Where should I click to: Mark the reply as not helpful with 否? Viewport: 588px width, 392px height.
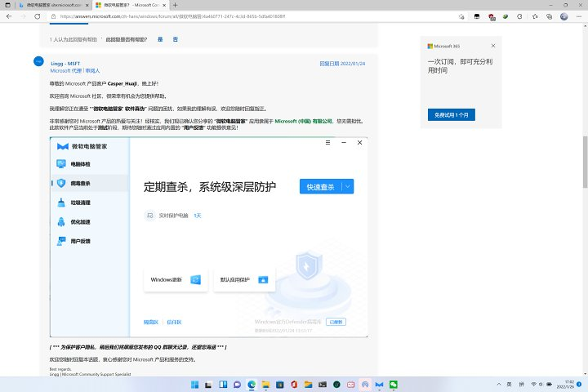click(x=175, y=39)
